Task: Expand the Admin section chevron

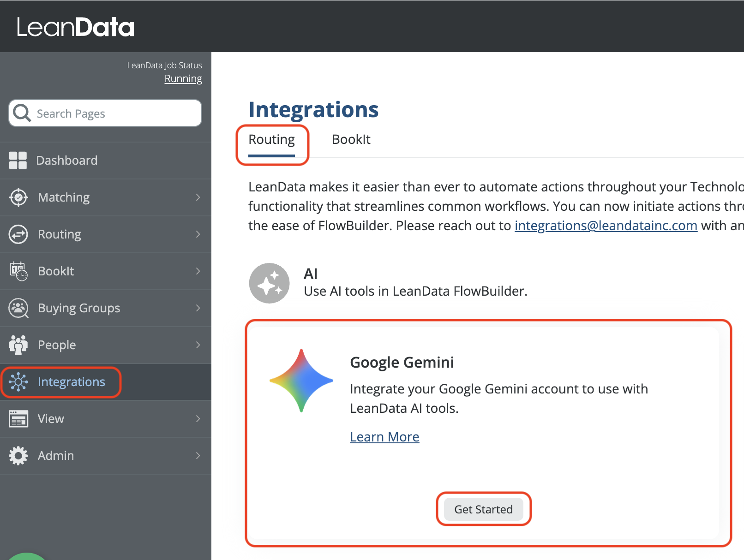Action: [198, 456]
